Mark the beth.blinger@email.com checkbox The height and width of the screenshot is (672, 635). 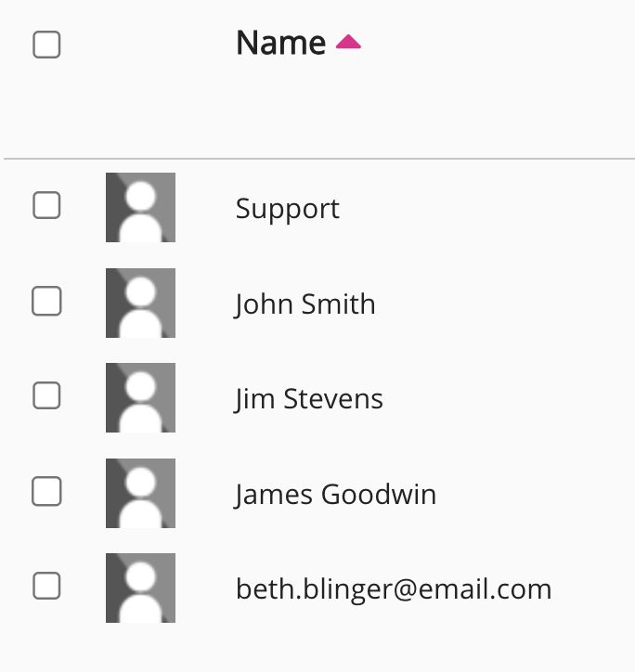click(46, 586)
